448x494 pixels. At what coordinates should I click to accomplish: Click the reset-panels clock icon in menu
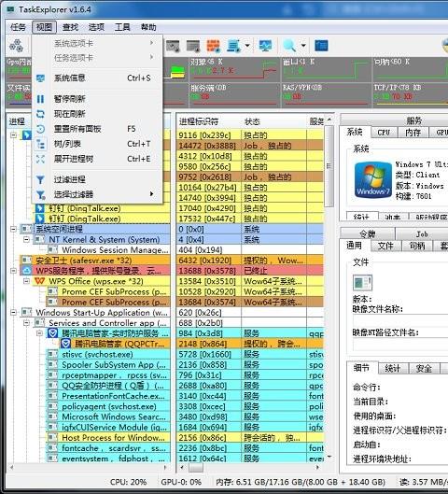pos(40,129)
